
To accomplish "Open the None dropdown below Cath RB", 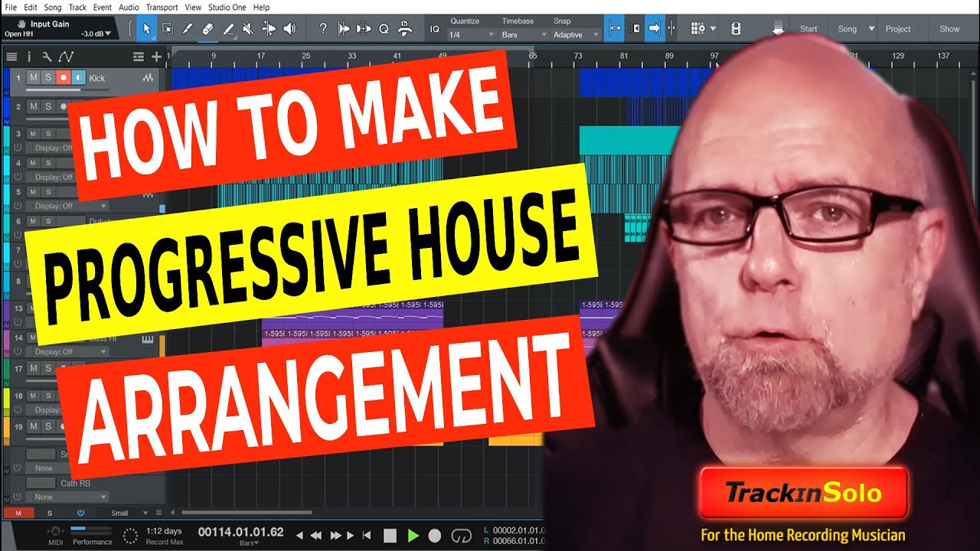I will [69, 497].
